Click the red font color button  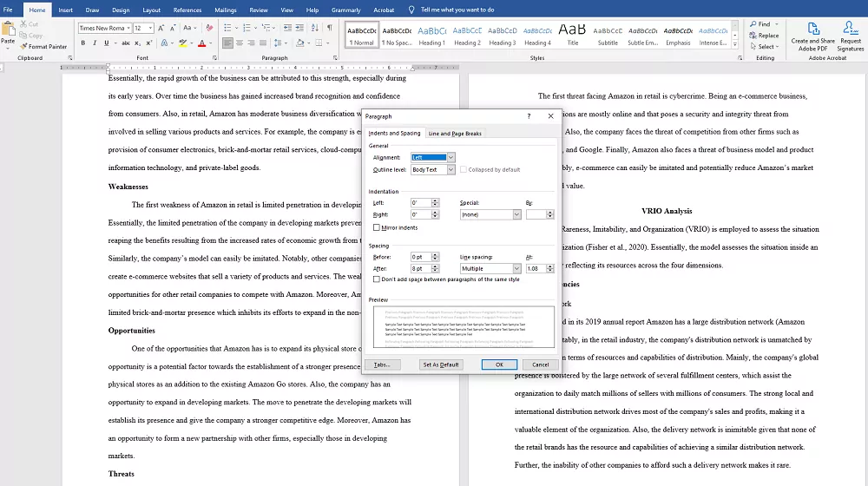pos(202,43)
